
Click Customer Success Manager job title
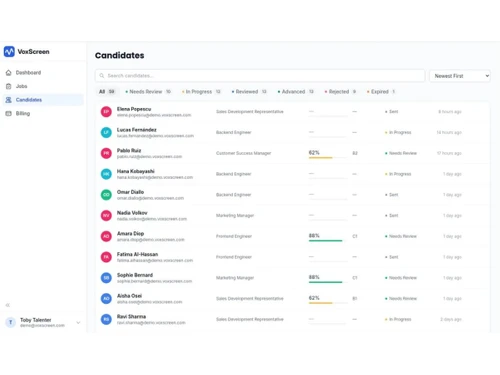[x=244, y=153]
